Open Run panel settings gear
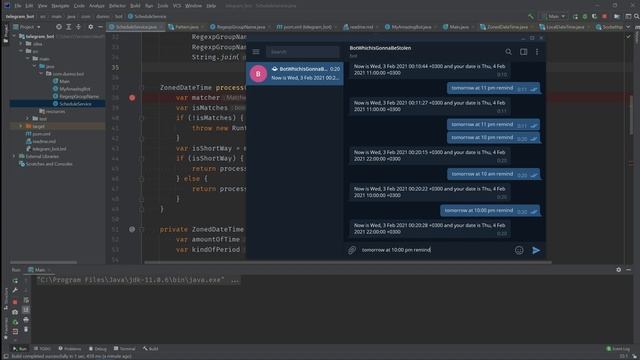This screenshot has width=640, height=360. pyautogui.click(x=618, y=270)
